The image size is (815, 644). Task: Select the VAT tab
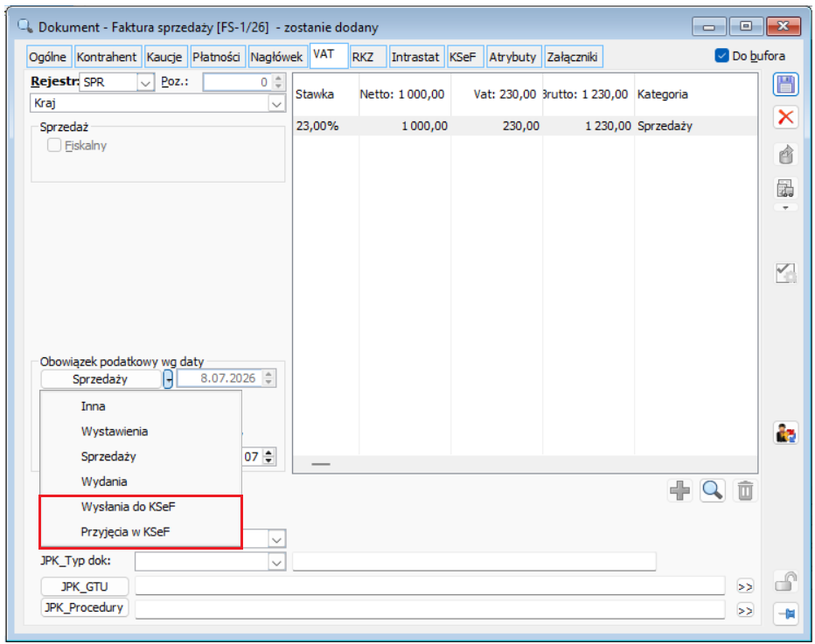tap(329, 55)
